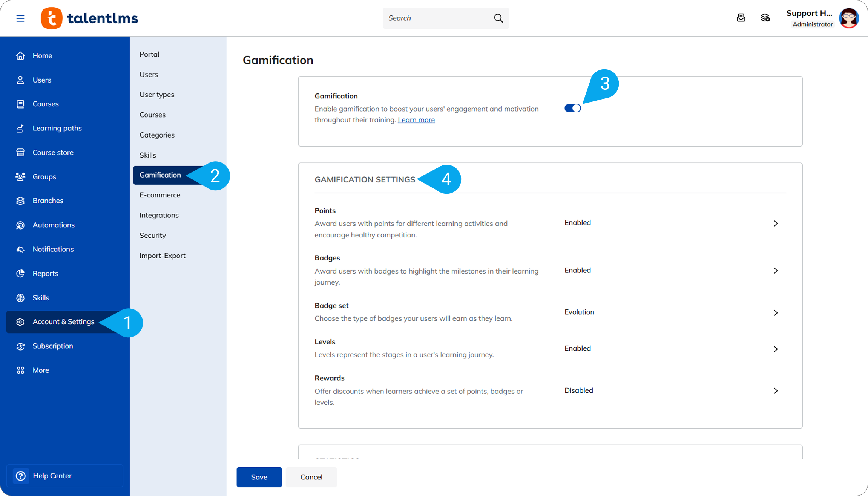
Task: Open the messages inbox icon
Action: click(x=741, y=18)
